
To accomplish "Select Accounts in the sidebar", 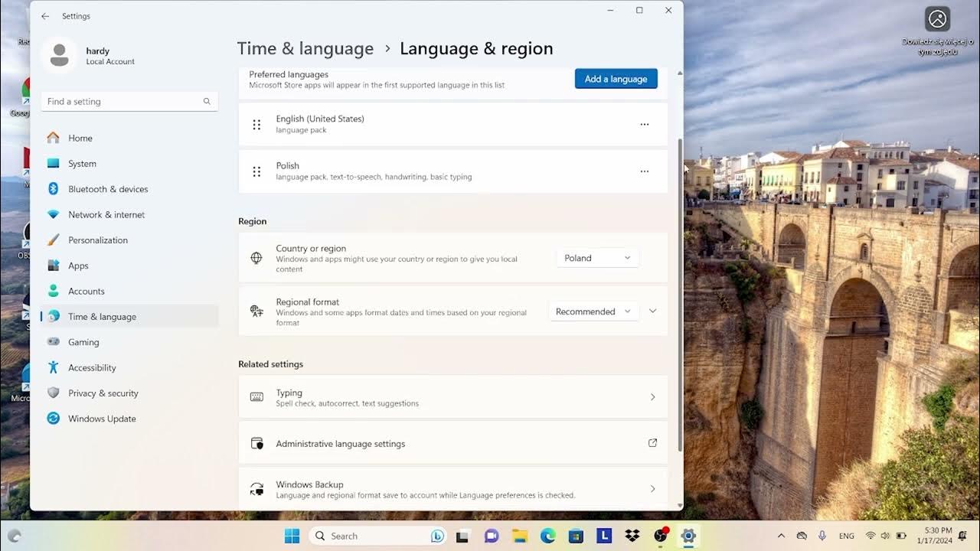I will coord(87,291).
